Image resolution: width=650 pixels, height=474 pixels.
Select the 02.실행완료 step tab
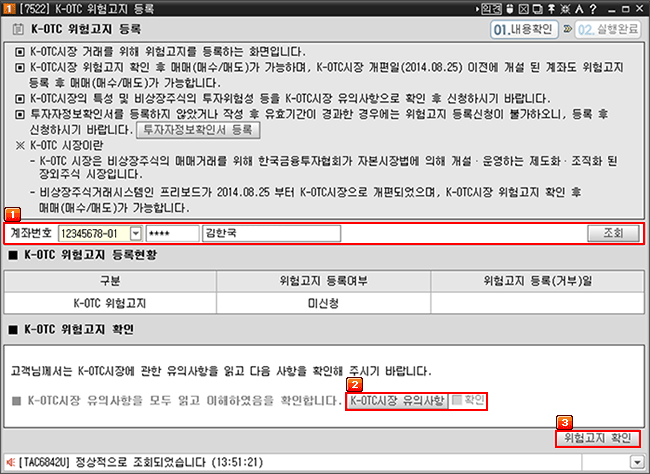pos(608,29)
